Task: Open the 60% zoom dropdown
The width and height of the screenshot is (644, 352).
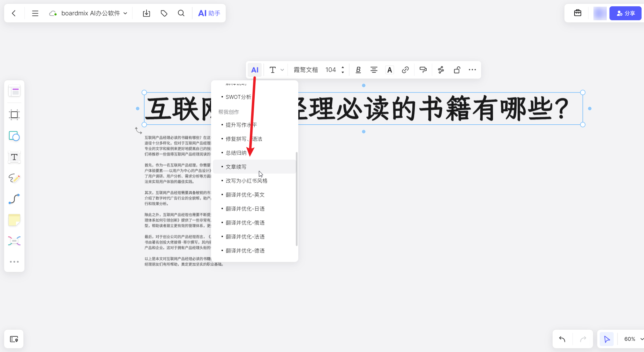Action: 634,339
